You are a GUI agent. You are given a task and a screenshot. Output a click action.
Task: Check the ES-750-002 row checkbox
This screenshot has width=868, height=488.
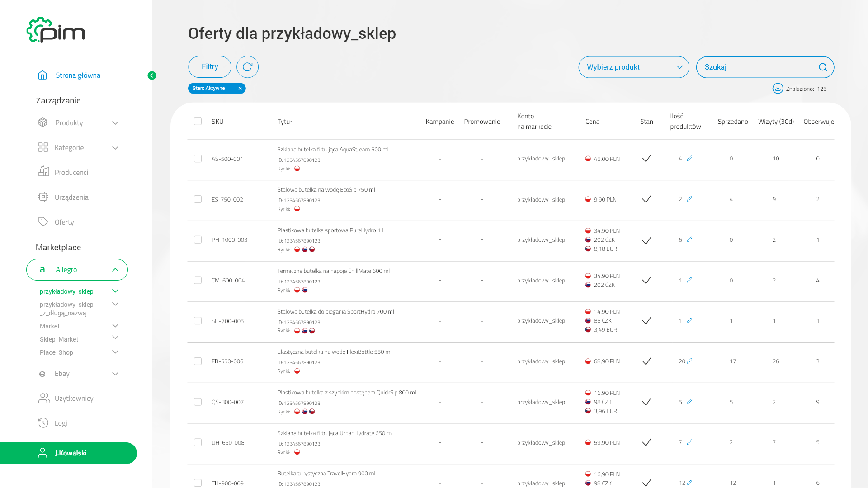[x=198, y=199]
